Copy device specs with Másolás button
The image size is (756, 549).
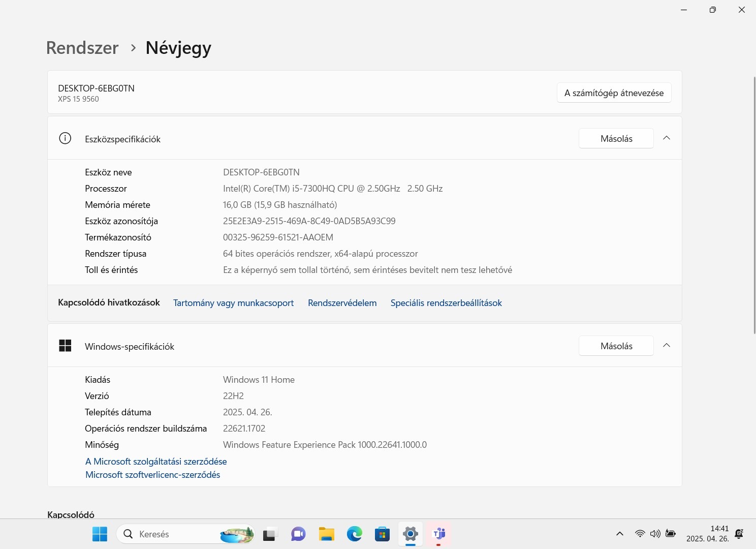pyautogui.click(x=616, y=138)
